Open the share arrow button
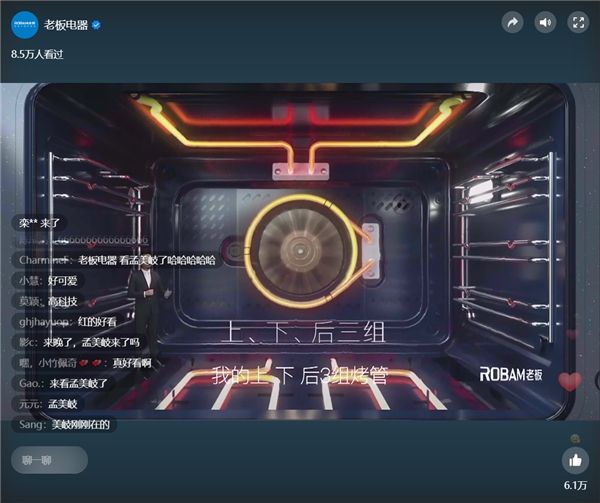The image size is (600, 503). [512, 22]
